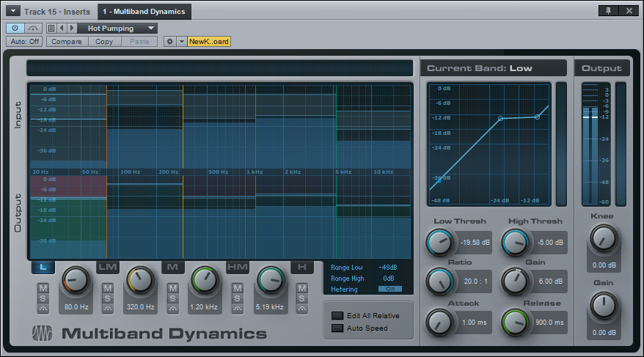Open the Track 15 Inserts menu arrow

coord(13,11)
